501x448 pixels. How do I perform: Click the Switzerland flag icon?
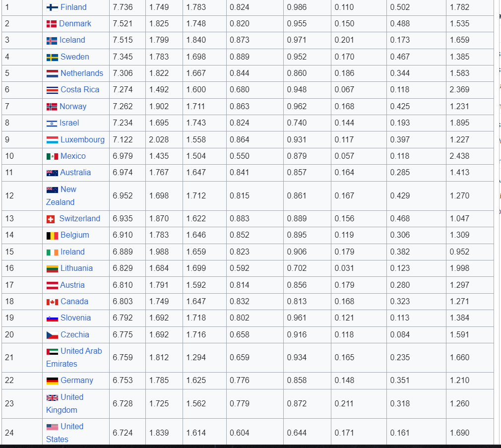click(51, 219)
